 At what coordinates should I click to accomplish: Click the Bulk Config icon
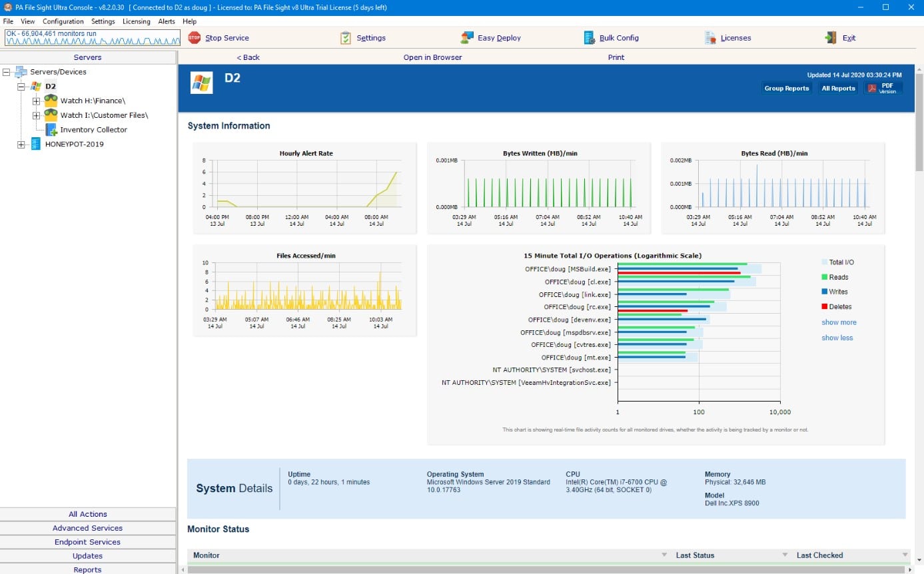coord(589,38)
